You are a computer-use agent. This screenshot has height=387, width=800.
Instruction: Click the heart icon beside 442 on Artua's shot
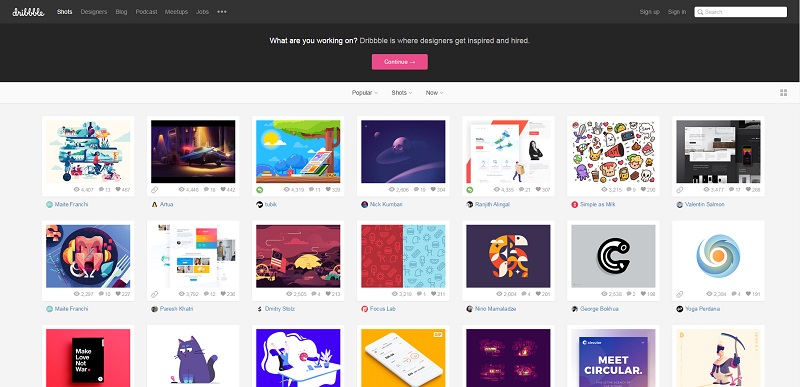(x=223, y=190)
